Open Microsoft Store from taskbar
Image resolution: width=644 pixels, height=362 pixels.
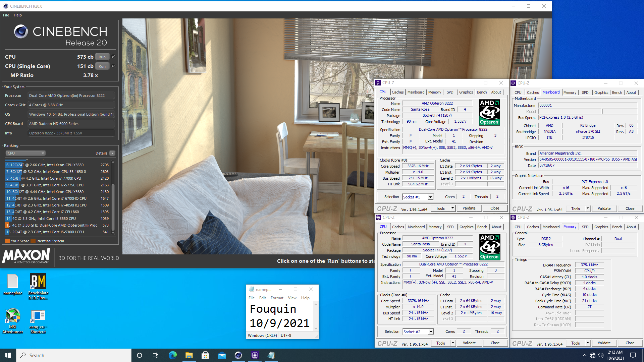pos(206,355)
